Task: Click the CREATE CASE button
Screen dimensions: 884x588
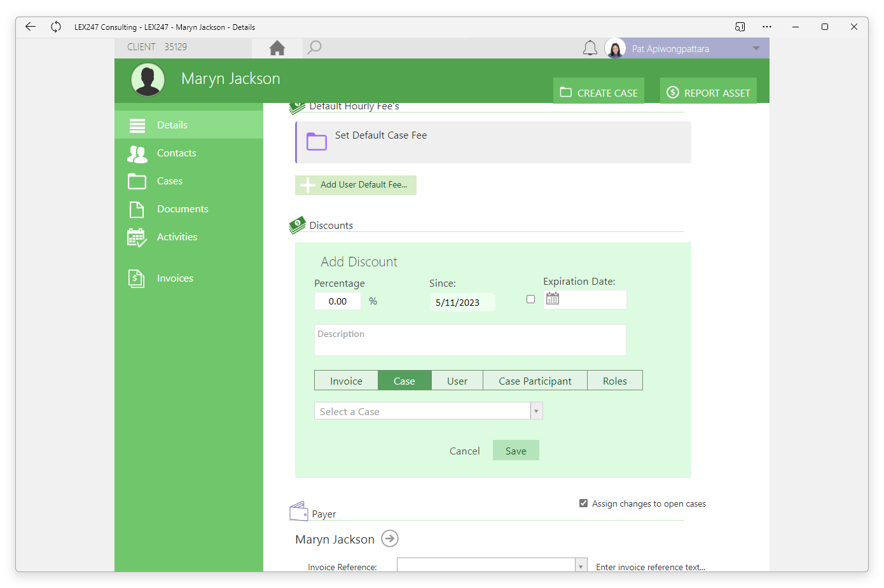Action: (x=598, y=93)
